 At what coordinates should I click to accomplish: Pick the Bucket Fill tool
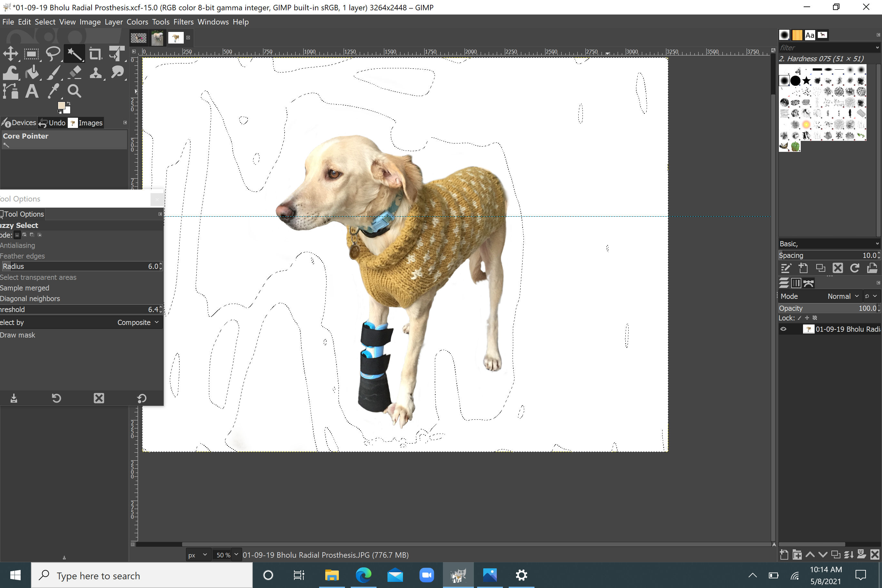pos(32,73)
